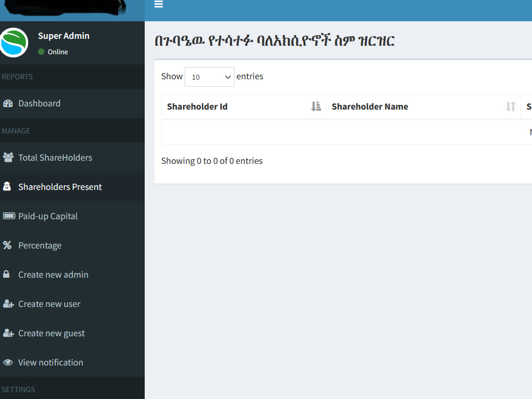This screenshot has height=399, width=532.
Task: Click the Dashboard gauge icon
Action: 8,104
